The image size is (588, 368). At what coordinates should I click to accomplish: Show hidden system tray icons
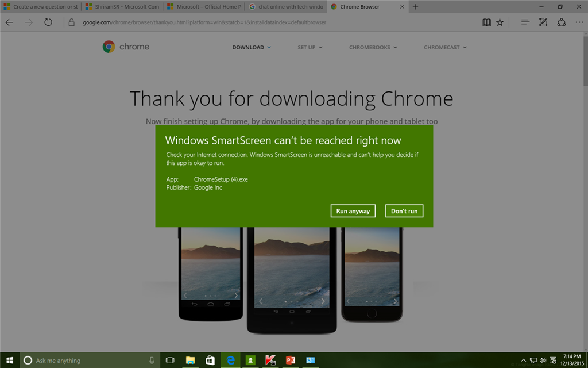coord(524,361)
